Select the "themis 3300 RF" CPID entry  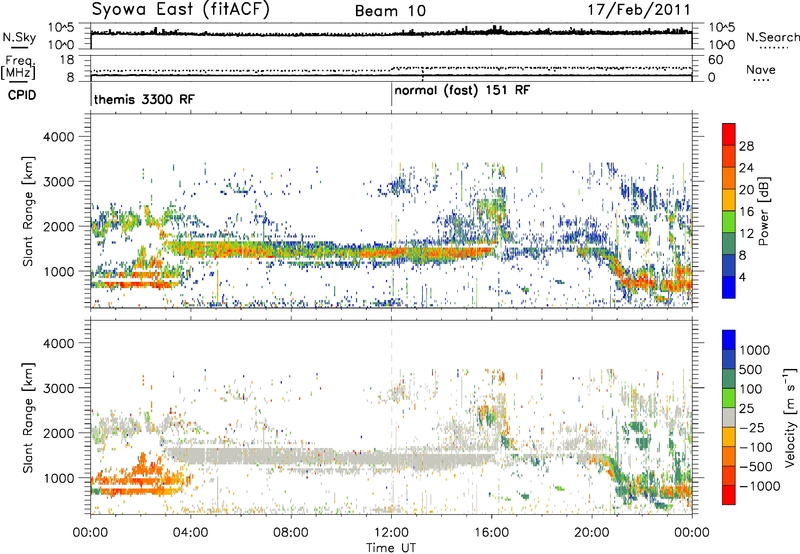144,99
